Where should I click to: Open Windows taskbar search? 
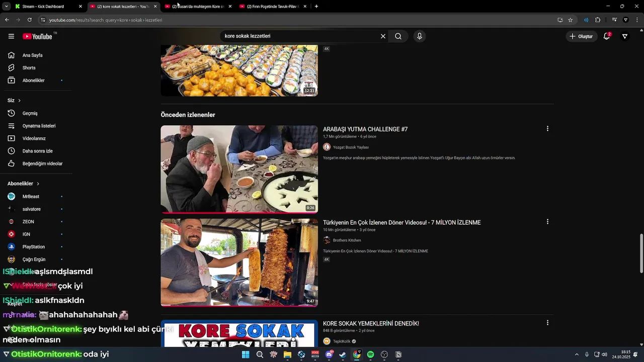(x=260, y=354)
